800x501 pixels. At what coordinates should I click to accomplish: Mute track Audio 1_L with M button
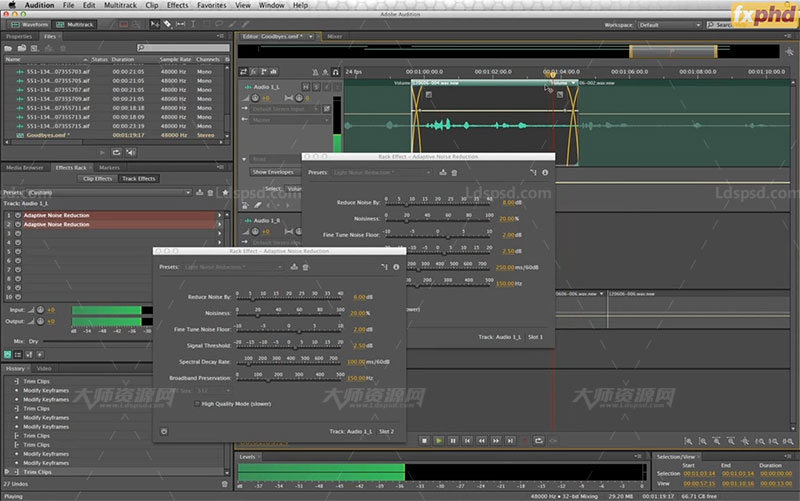(305, 87)
